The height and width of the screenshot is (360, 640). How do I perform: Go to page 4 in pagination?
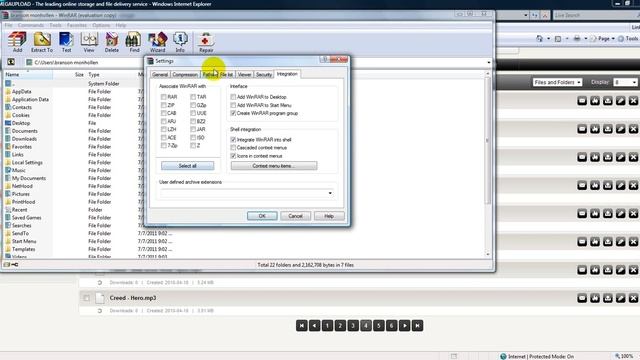click(x=366, y=325)
